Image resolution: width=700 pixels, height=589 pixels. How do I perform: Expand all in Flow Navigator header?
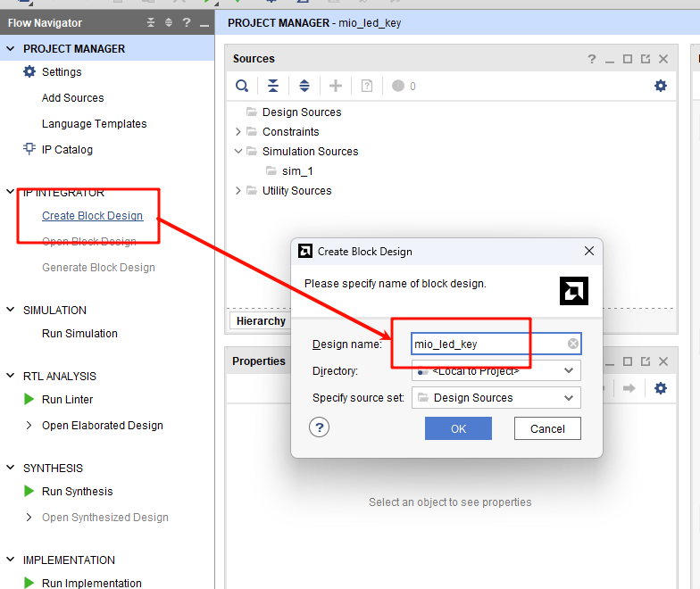[x=169, y=22]
